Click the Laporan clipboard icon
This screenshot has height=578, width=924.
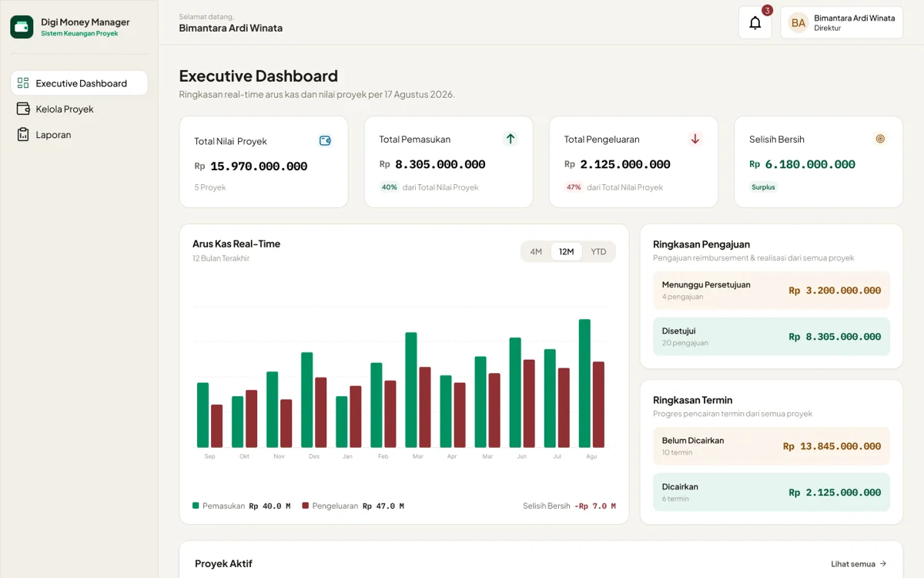click(x=23, y=134)
